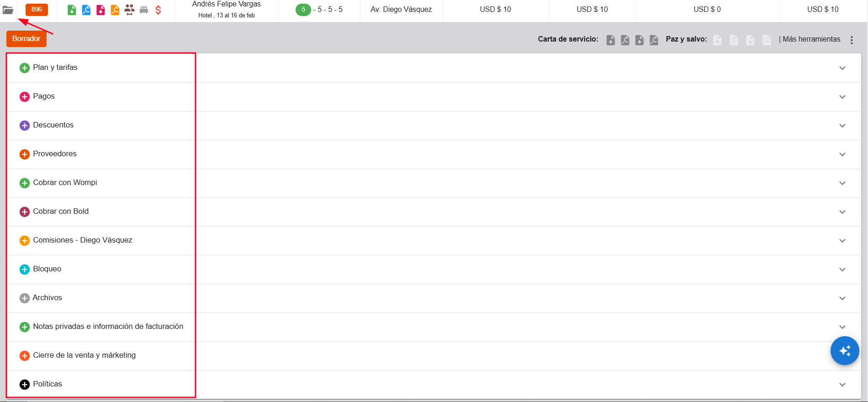Open the blue PDF document icon
Viewport: 868px width, 402px height.
coord(86,10)
